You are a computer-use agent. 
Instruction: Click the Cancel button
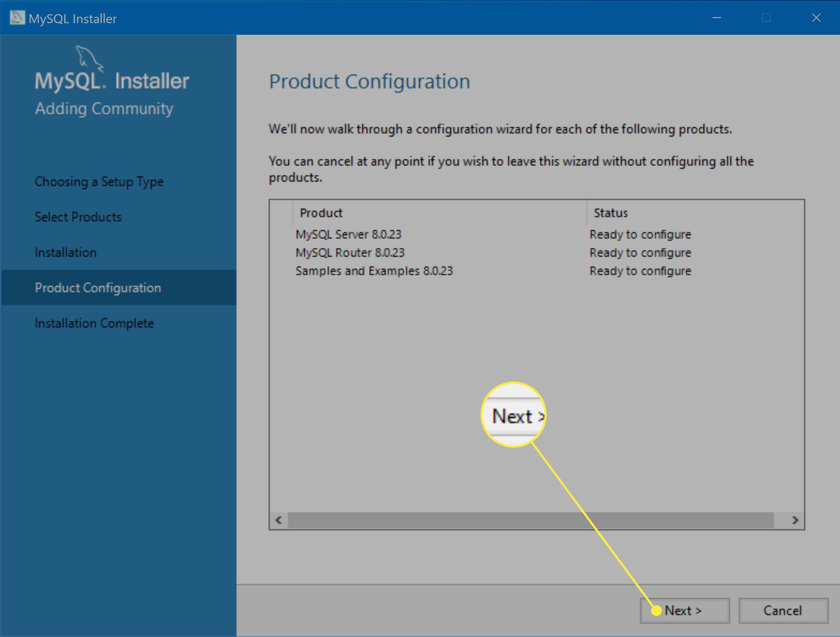783,610
